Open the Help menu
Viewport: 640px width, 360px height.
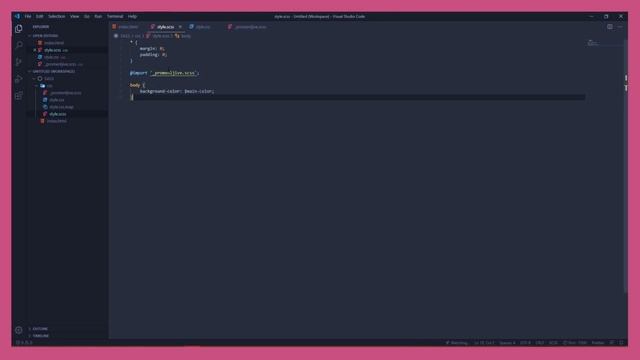point(132,16)
